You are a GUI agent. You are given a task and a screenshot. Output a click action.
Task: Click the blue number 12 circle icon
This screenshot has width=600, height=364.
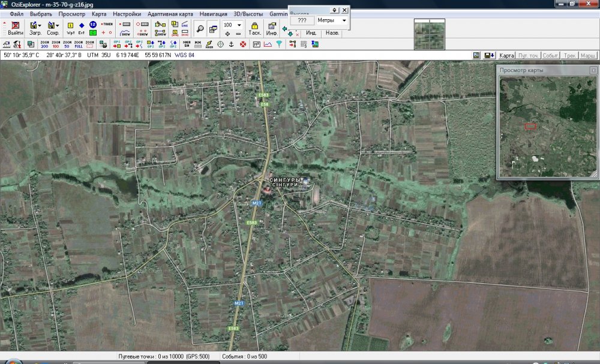tap(92, 25)
